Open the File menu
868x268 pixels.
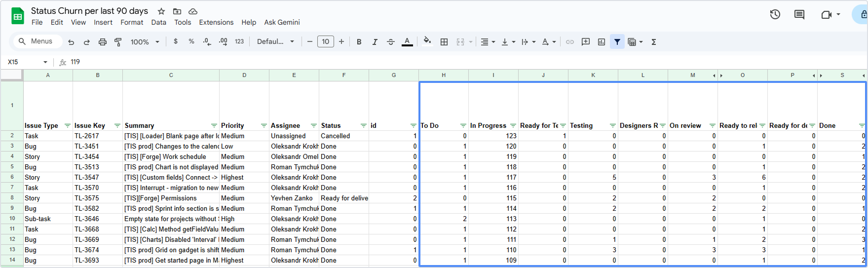click(37, 22)
